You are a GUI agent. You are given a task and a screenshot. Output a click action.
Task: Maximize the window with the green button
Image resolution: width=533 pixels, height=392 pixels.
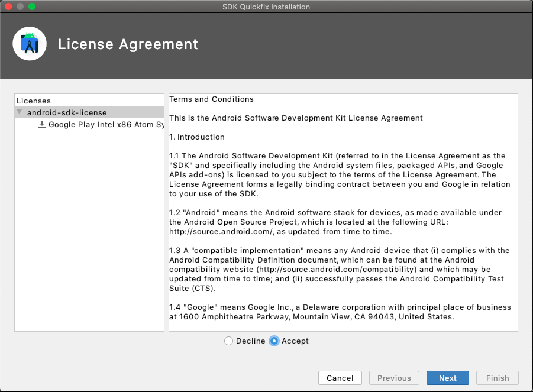(32, 7)
